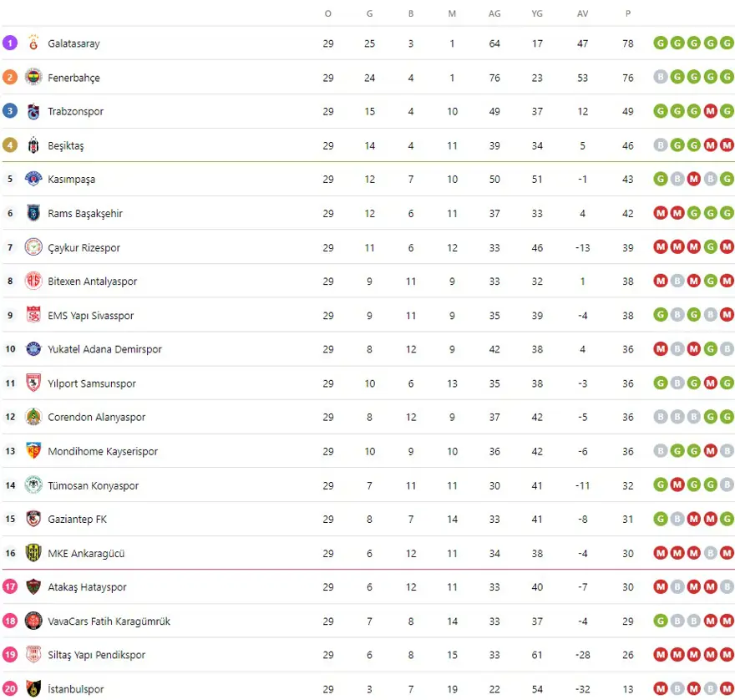This screenshot has height=700, width=735.
Task: Sort table by the P points column
Action: (x=627, y=13)
